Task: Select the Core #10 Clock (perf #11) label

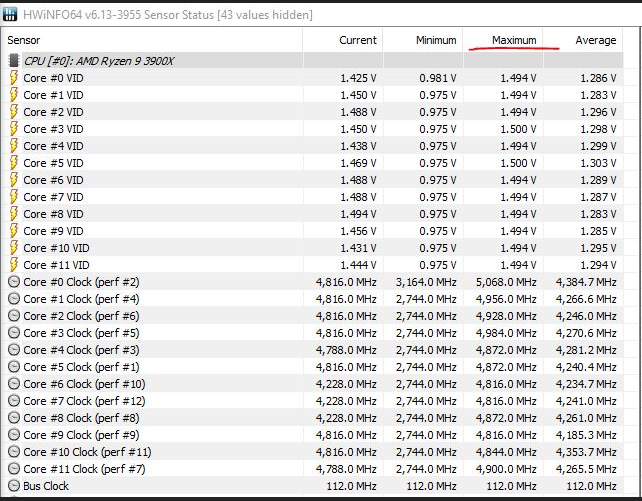Action: [x=87, y=452]
